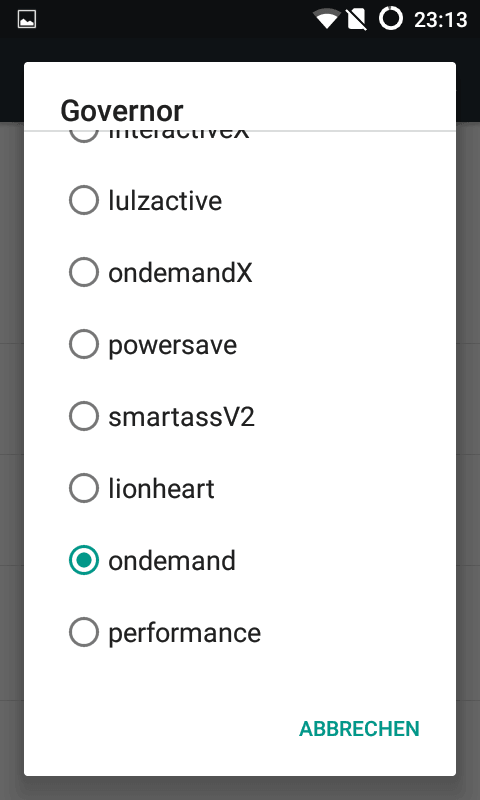Tap the 'powersave' text label
The image size is (480, 800).
tap(172, 345)
